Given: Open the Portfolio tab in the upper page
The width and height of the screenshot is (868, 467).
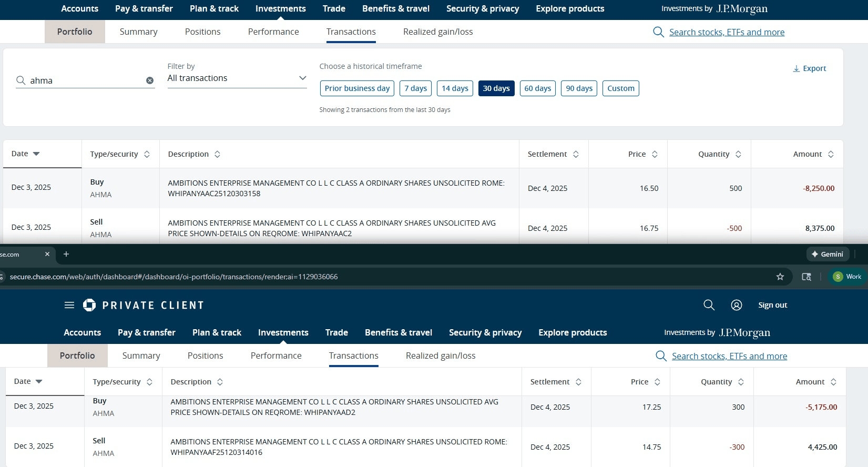Looking at the screenshot, I should 75,32.
